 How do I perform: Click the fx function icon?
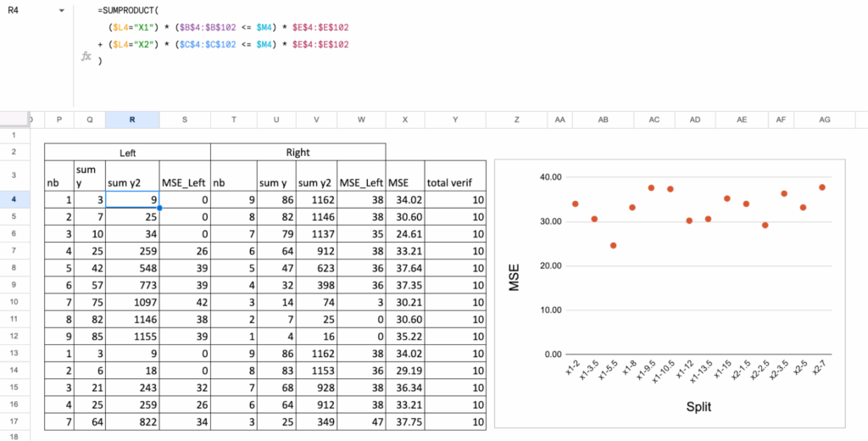pos(86,56)
